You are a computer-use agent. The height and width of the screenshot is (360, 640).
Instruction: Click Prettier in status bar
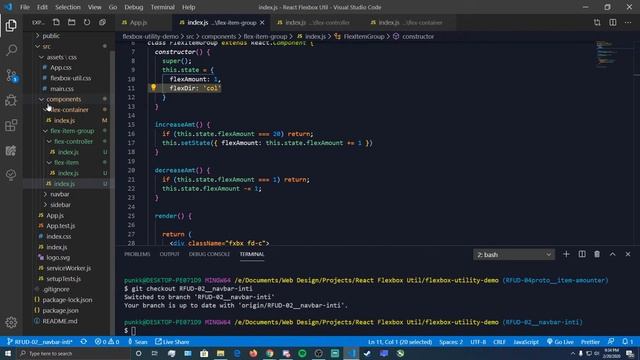[590, 342]
